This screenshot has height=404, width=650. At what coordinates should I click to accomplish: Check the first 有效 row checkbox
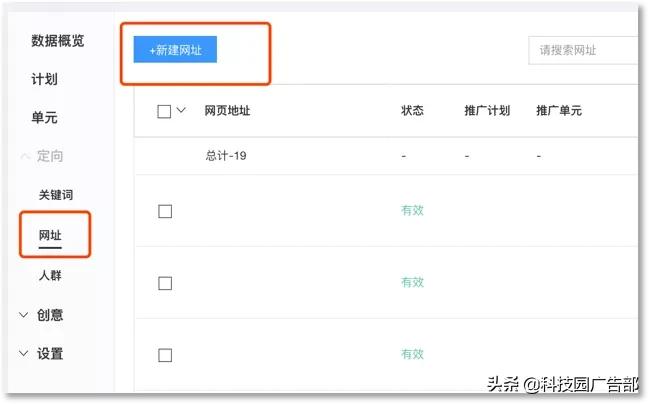click(x=165, y=211)
